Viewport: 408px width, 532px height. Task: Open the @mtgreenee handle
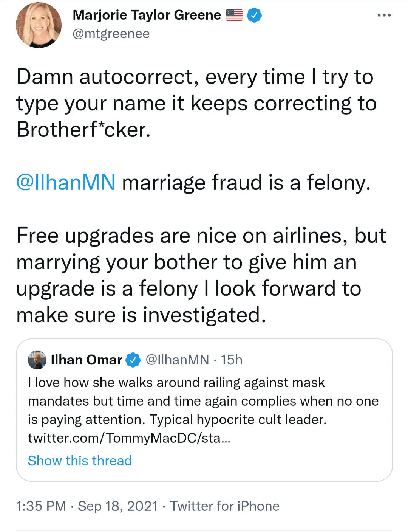tap(111, 34)
